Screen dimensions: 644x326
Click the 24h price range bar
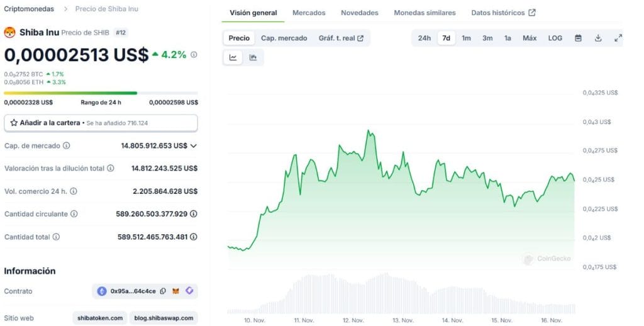click(x=101, y=93)
